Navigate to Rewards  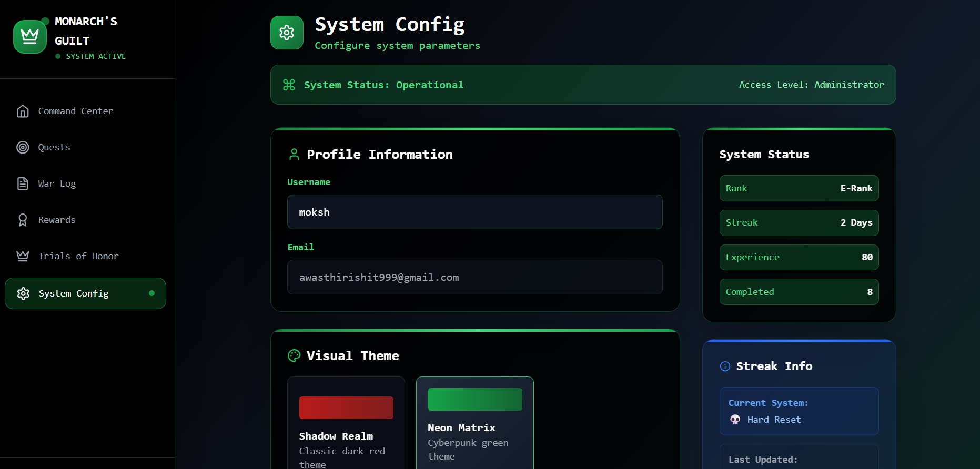click(x=85, y=220)
